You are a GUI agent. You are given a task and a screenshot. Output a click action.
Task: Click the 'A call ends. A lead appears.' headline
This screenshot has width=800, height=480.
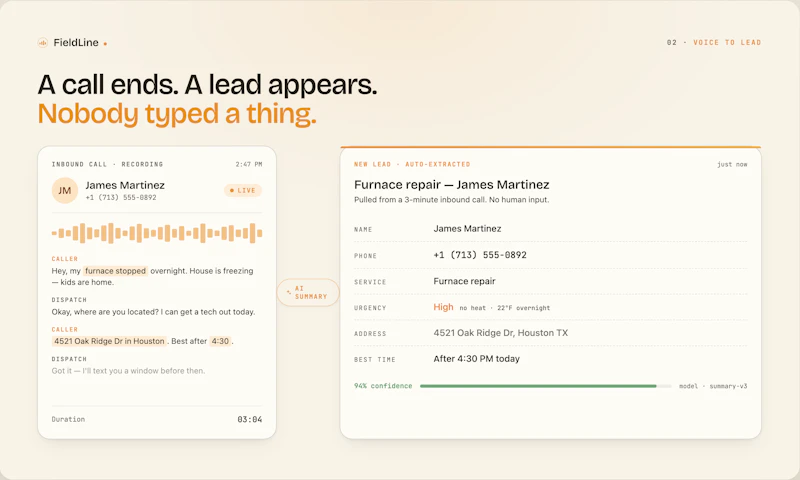pyautogui.click(x=207, y=85)
